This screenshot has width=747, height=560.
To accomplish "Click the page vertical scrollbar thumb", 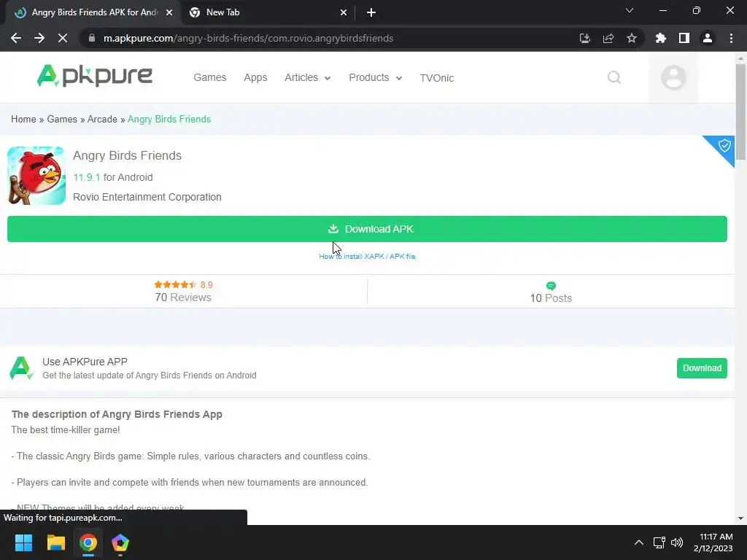I will tap(740, 112).
